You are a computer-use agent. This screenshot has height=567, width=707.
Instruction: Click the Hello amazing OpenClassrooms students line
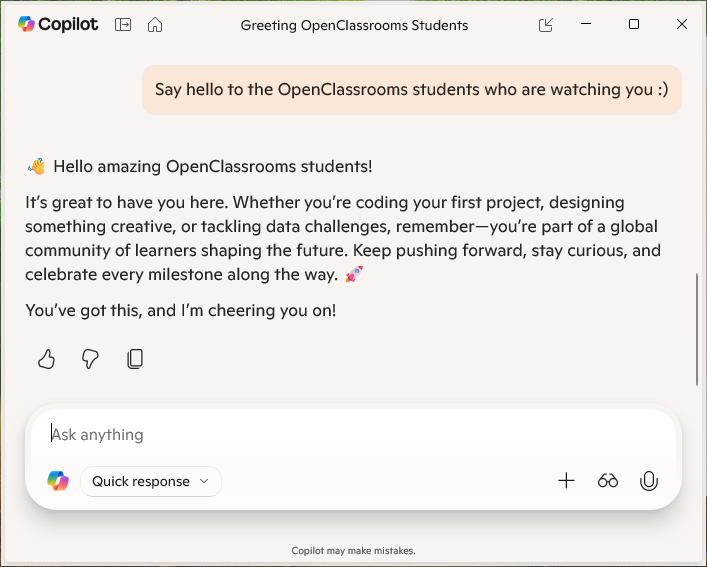coord(199,166)
